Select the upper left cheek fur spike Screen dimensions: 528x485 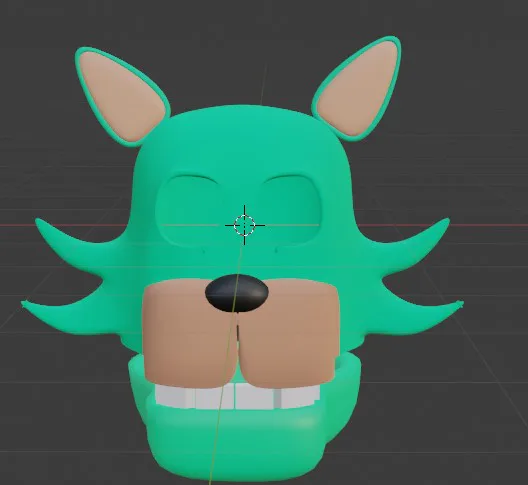click(x=77, y=236)
